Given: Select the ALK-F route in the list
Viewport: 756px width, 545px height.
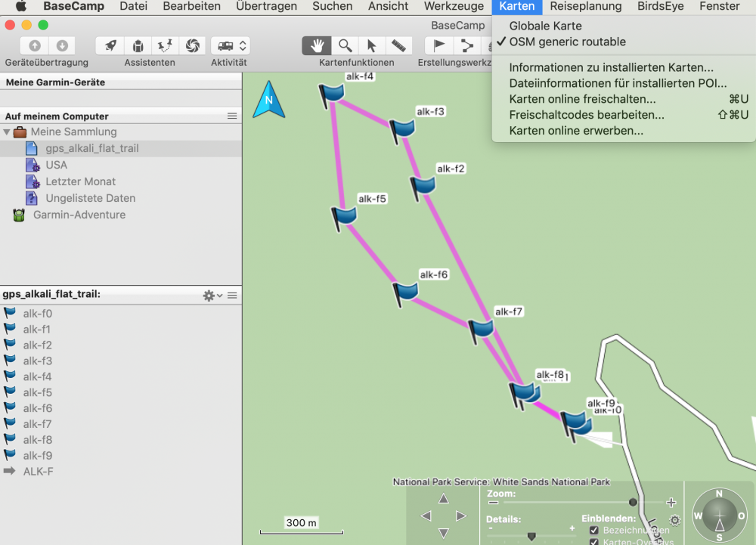Looking at the screenshot, I should click(120, 472).
